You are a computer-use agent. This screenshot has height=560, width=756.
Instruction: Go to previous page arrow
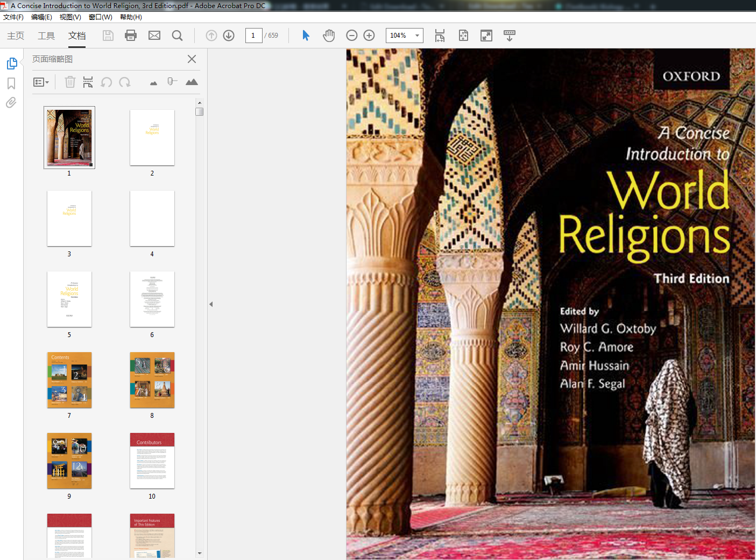[211, 36]
